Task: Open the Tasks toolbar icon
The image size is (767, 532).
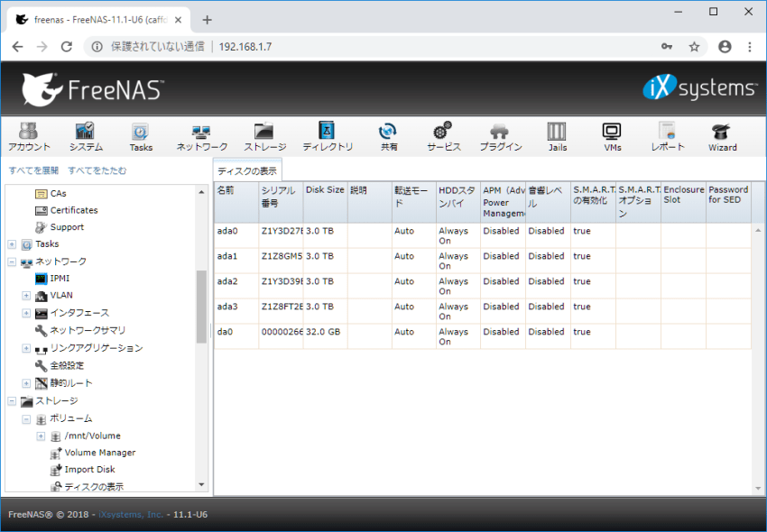Action: pos(141,137)
